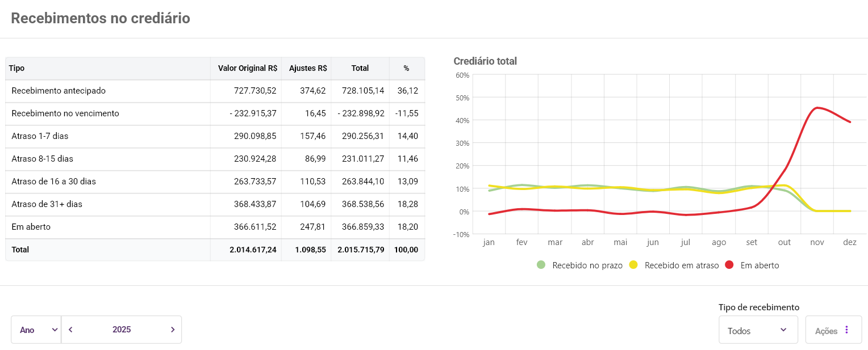Click Valor Original R$ column header
Viewport: 868px width, 350px height.
tap(247, 68)
